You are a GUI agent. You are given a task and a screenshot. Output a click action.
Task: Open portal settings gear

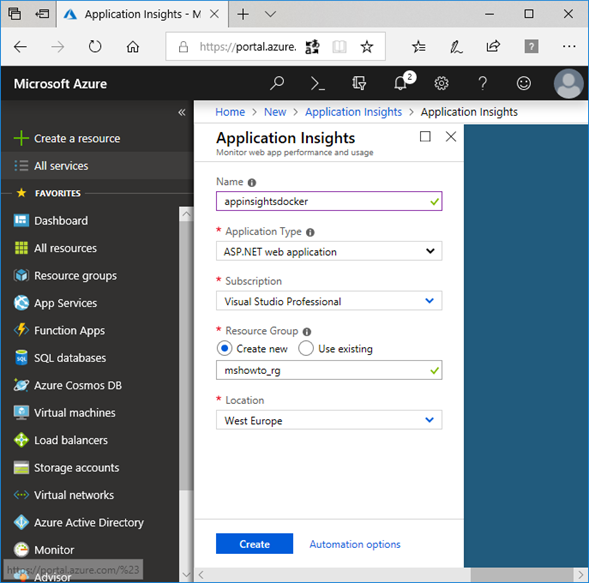pyautogui.click(x=441, y=83)
